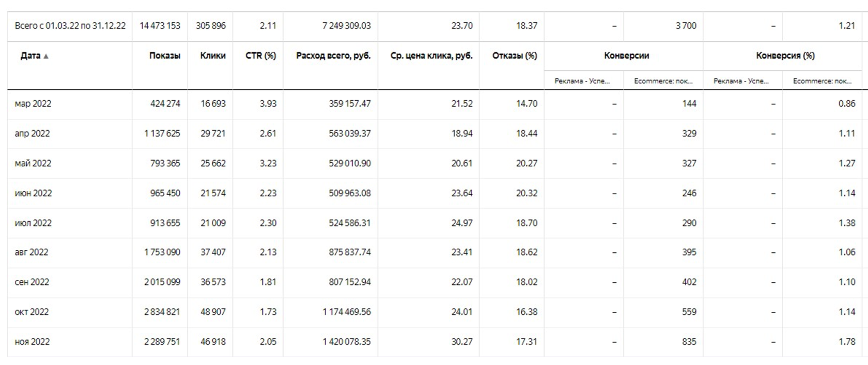Screen dimensions: 868x365
Task: Sort by the Клики column header
Action: click(x=213, y=56)
